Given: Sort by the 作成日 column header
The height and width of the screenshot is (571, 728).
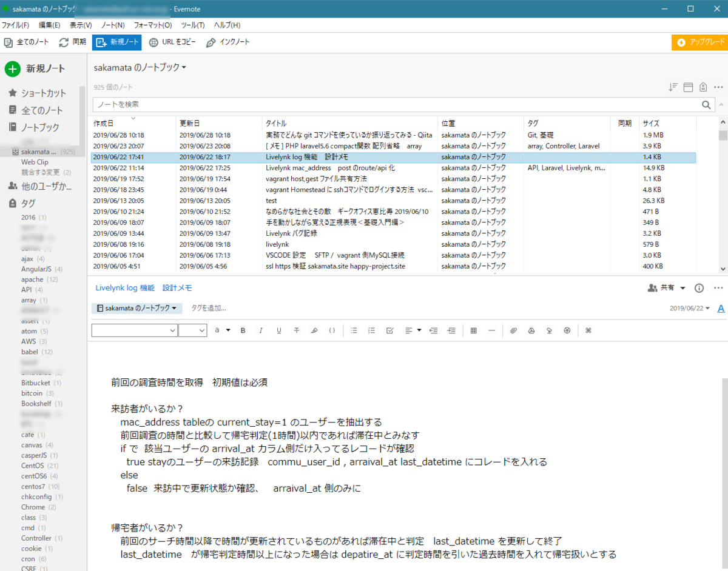Looking at the screenshot, I should point(133,123).
